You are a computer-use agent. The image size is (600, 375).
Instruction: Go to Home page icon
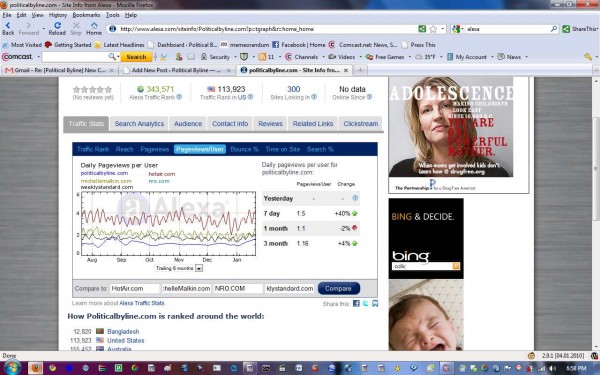pyautogui.click(x=94, y=25)
